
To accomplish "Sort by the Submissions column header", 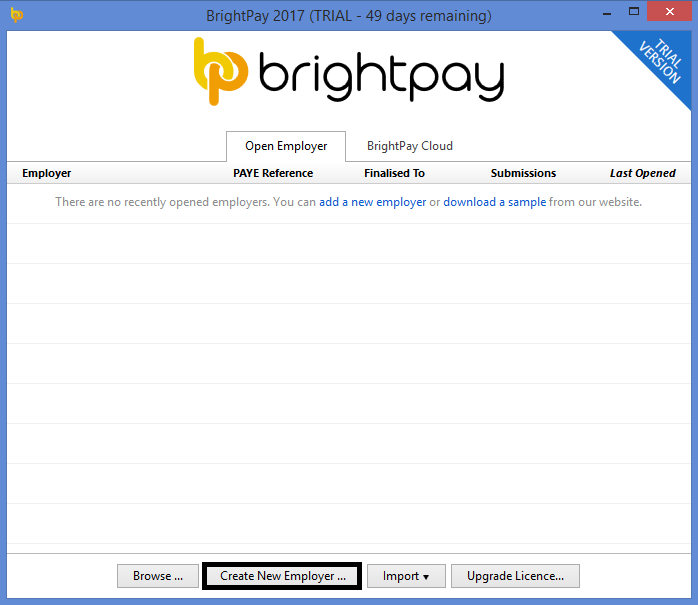I will pyautogui.click(x=523, y=173).
